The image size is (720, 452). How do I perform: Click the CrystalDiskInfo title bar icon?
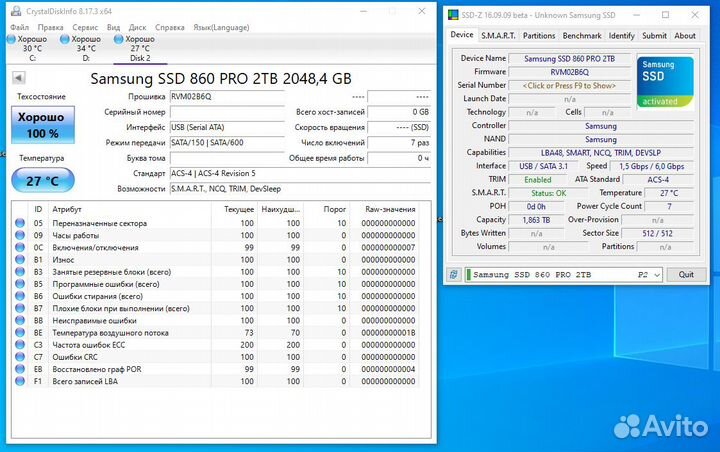[x=17, y=11]
